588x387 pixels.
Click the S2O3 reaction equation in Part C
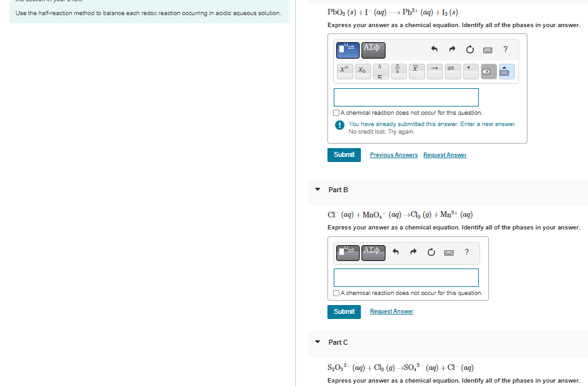[x=401, y=367]
